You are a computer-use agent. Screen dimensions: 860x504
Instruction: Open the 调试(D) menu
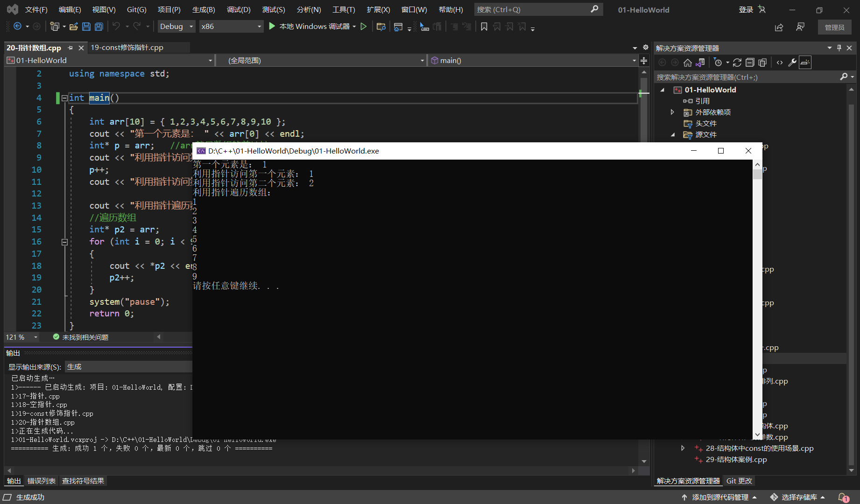point(239,10)
